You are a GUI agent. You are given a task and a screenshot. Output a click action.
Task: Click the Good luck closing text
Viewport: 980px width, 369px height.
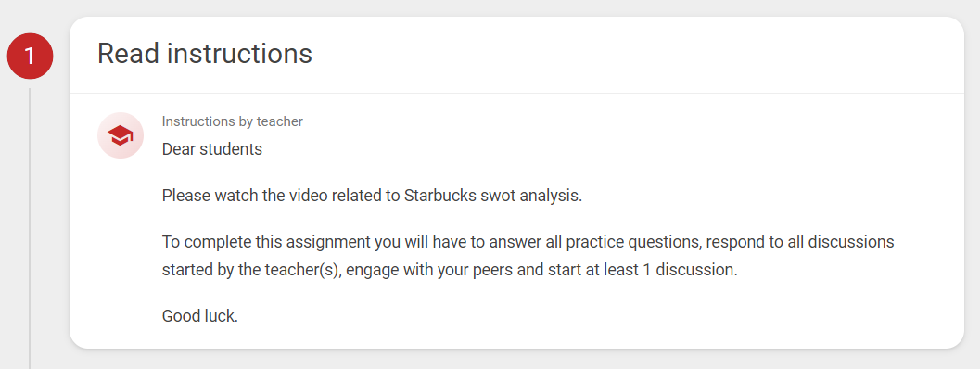pyautogui.click(x=200, y=316)
